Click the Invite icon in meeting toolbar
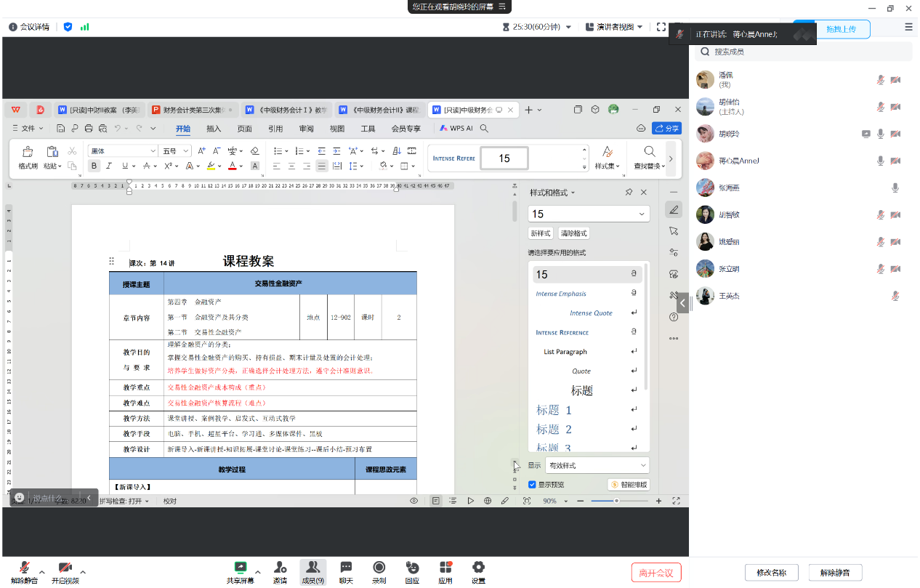The image size is (920, 588). tap(280, 568)
